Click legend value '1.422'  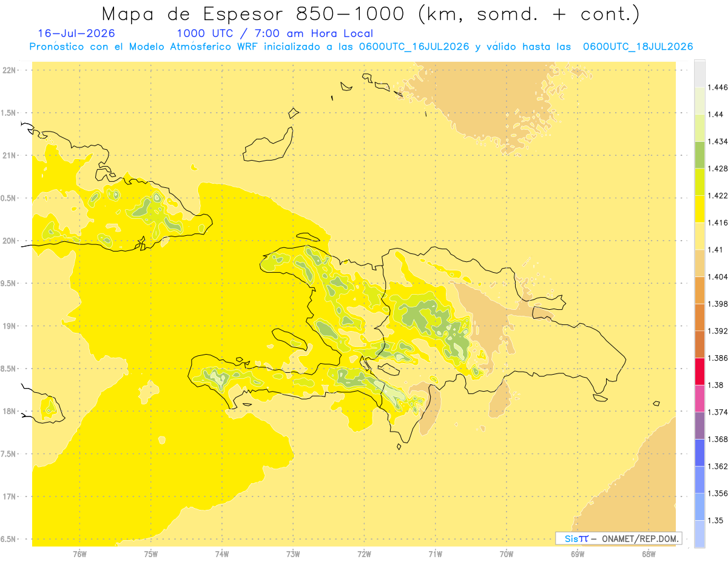tap(718, 196)
